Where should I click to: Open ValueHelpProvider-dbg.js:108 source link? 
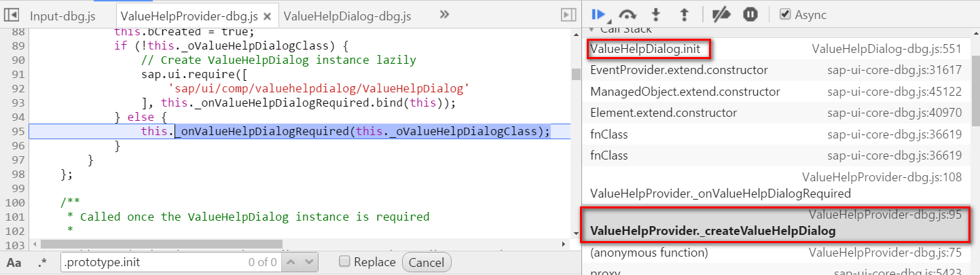click(882, 177)
